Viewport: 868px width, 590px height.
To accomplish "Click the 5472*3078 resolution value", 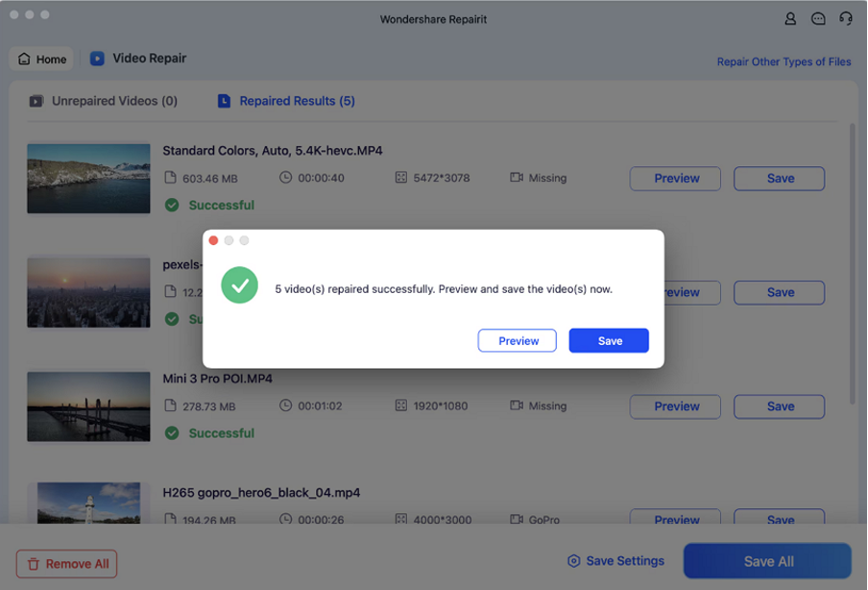I will tap(441, 178).
